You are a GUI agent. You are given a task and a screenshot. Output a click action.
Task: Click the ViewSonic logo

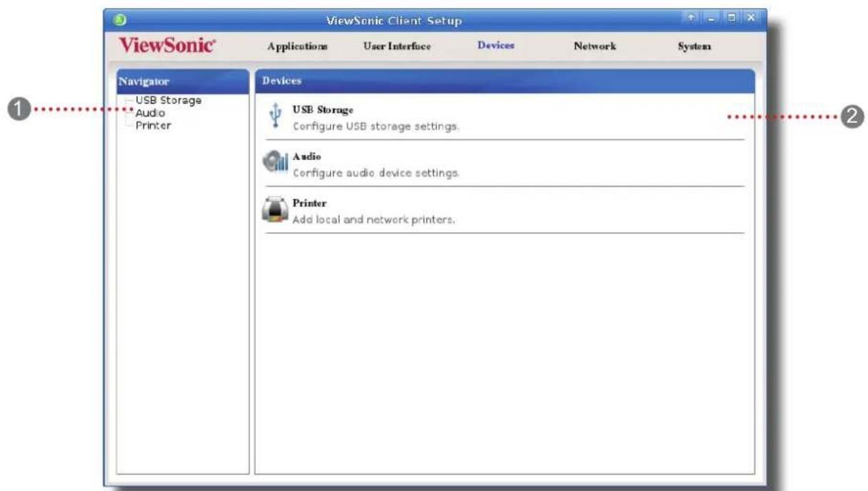pyautogui.click(x=166, y=46)
